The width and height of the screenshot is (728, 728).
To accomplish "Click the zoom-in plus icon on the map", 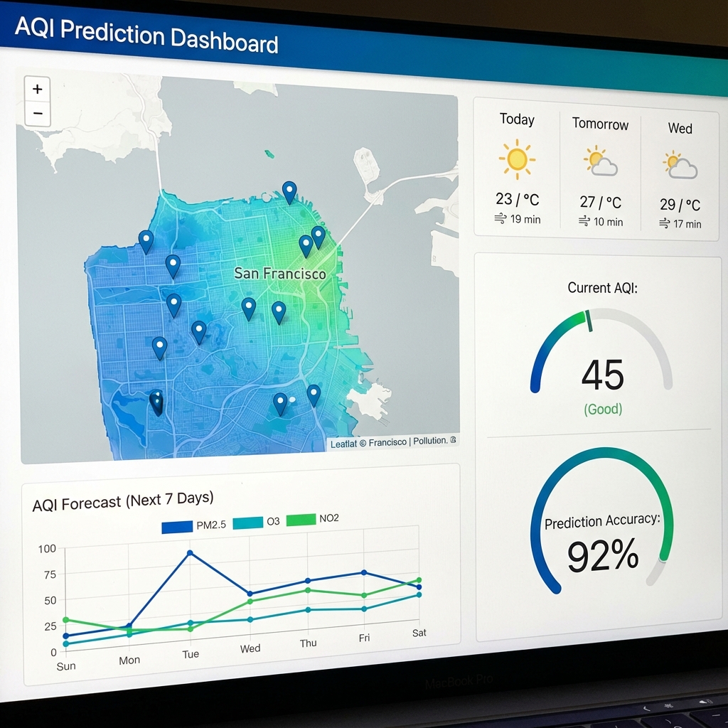I will tap(37, 89).
